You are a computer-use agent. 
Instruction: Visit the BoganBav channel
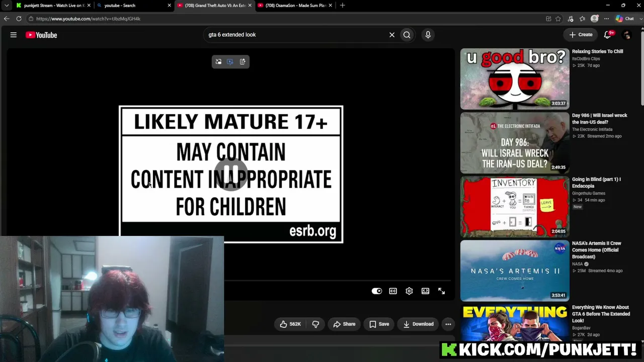(x=582, y=328)
